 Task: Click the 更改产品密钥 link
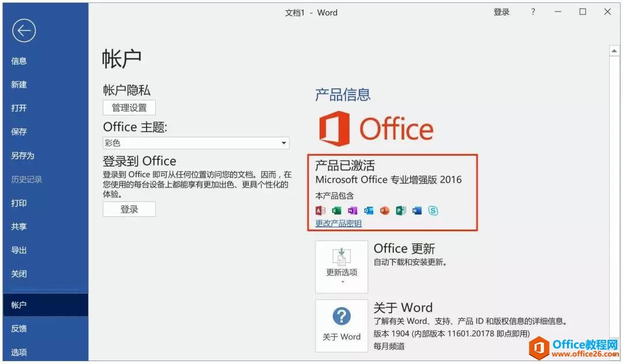coord(338,223)
